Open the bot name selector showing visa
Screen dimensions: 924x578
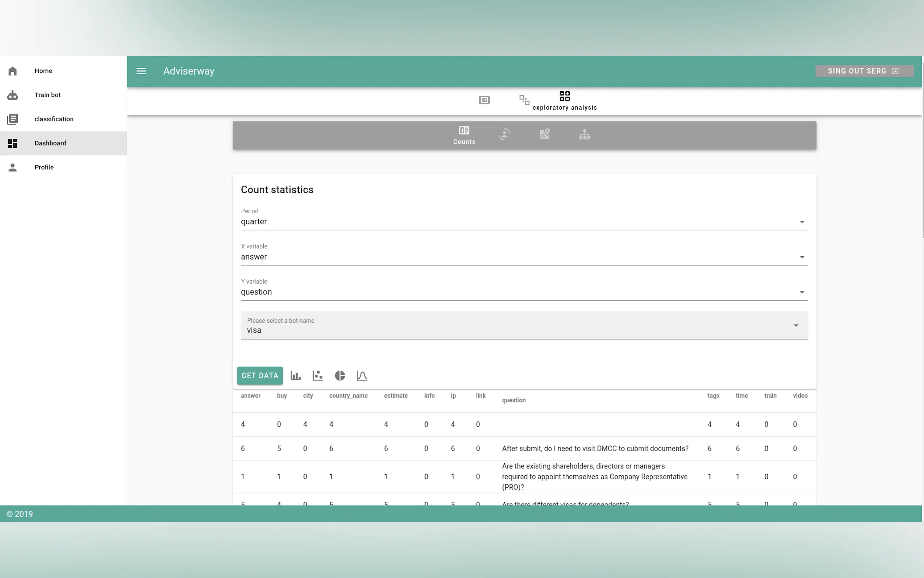(524, 326)
